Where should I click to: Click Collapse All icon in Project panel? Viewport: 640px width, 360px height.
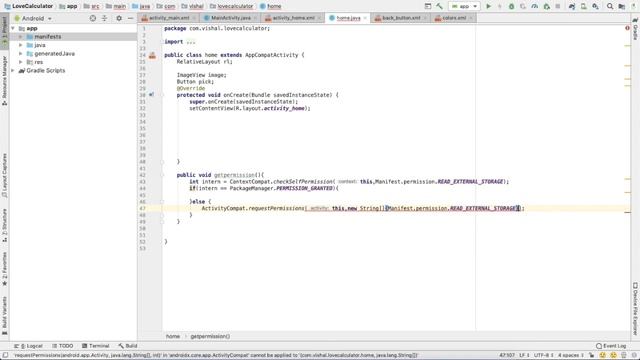tap(104, 18)
